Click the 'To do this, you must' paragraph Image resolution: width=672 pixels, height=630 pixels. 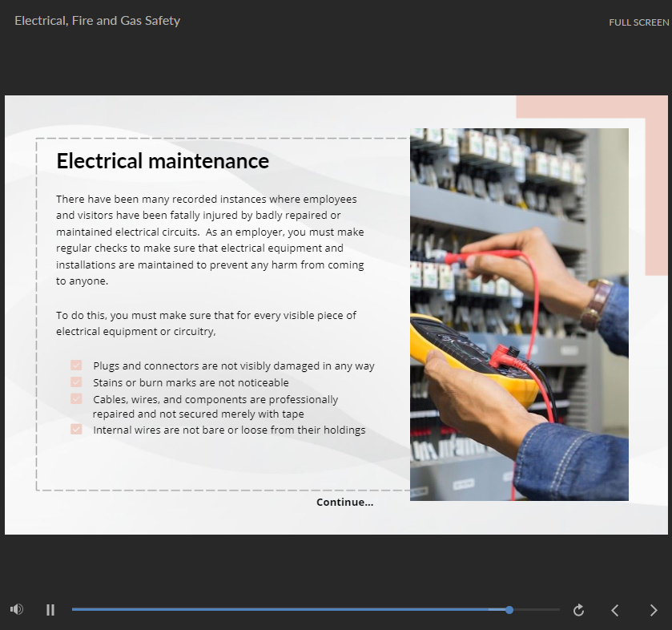point(206,323)
